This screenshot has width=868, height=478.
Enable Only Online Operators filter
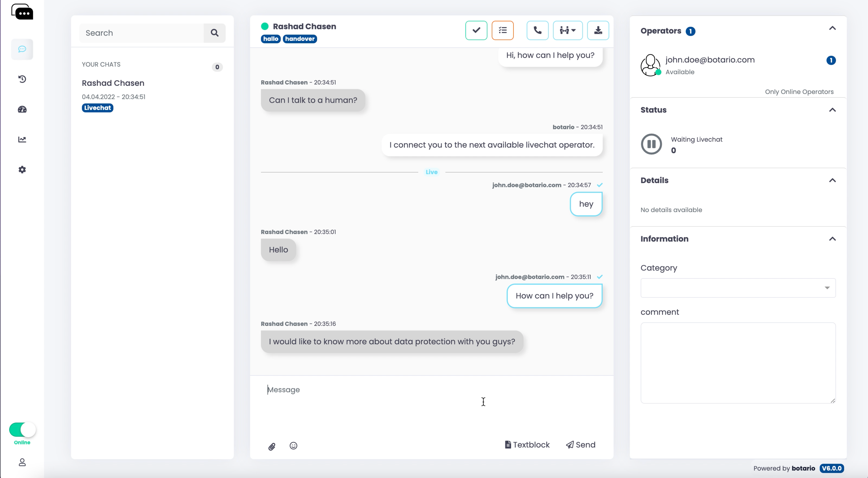[x=799, y=92]
